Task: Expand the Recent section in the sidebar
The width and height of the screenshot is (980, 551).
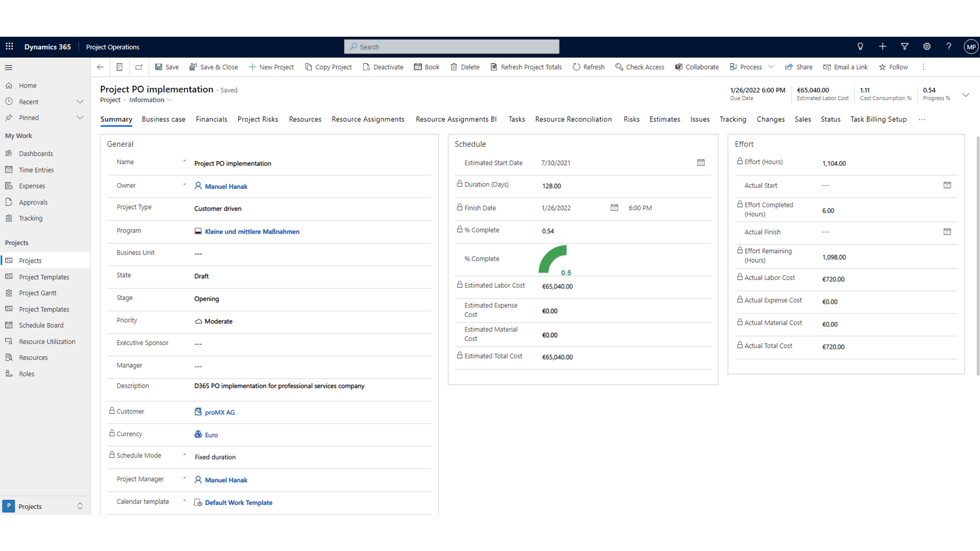Action: click(x=80, y=102)
